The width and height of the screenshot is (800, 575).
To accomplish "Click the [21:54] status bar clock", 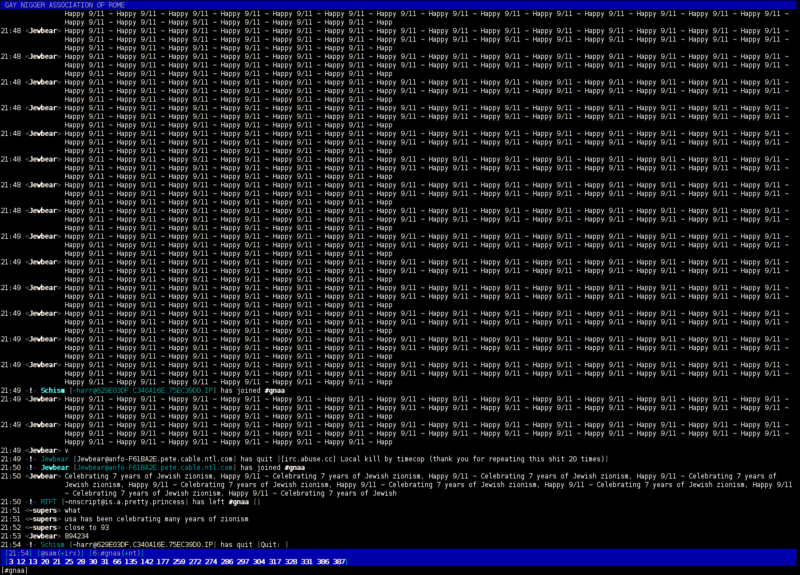I will click(x=19, y=552).
